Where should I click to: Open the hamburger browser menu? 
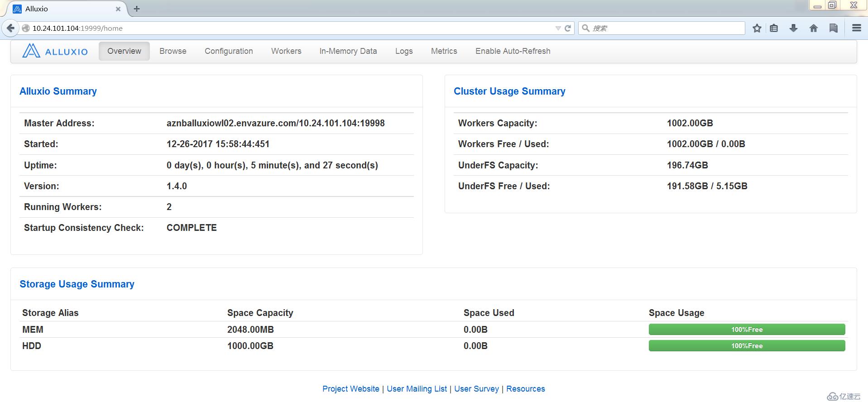point(856,28)
